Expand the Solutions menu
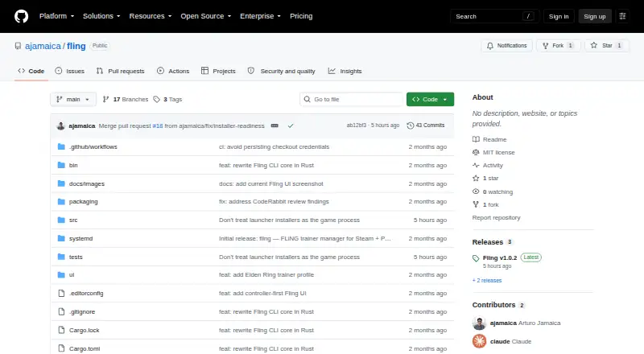The width and height of the screenshot is (644, 354). pyautogui.click(x=101, y=16)
